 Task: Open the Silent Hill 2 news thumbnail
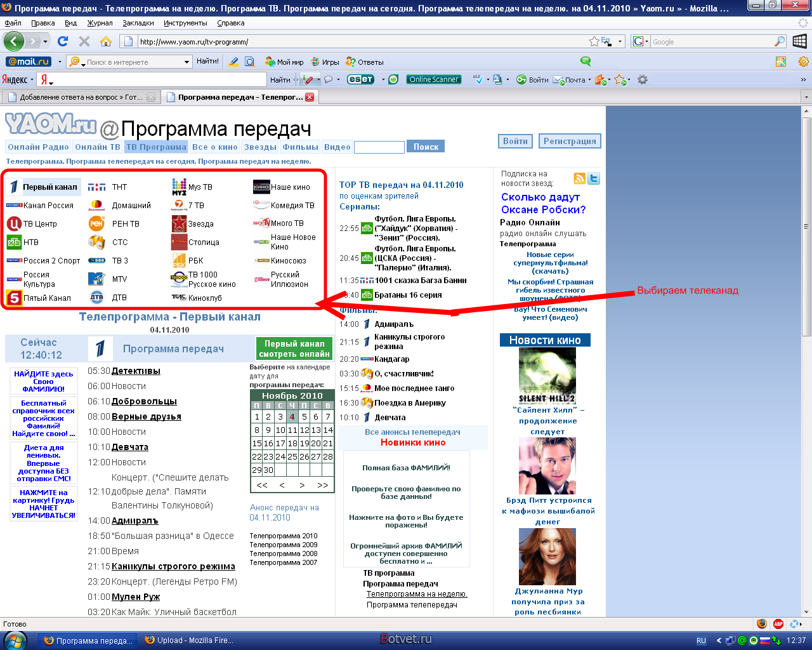coord(547,376)
